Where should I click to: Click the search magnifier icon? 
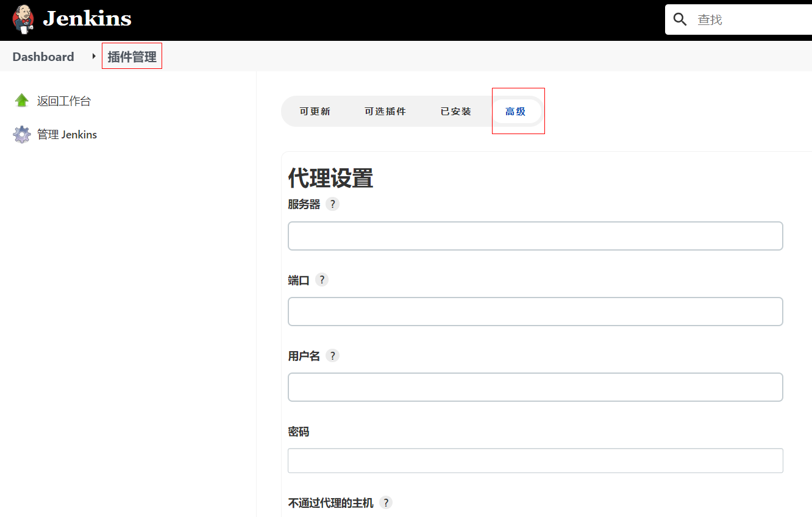click(x=680, y=19)
